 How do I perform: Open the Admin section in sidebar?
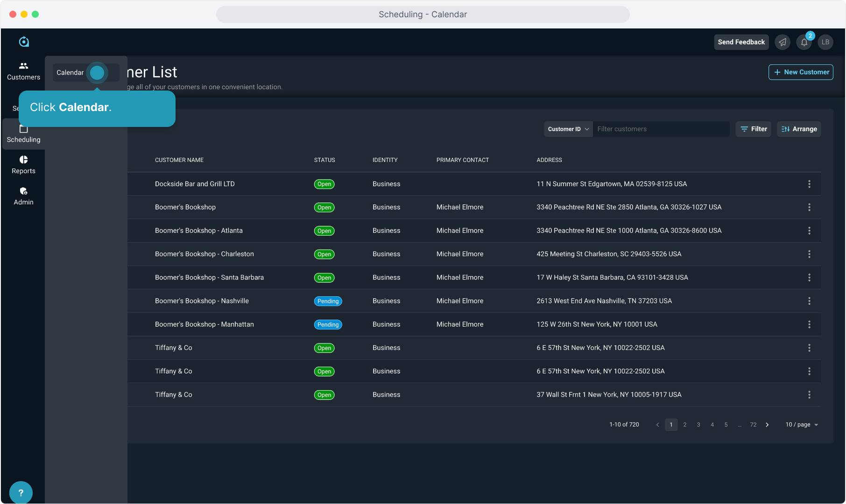click(x=23, y=196)
